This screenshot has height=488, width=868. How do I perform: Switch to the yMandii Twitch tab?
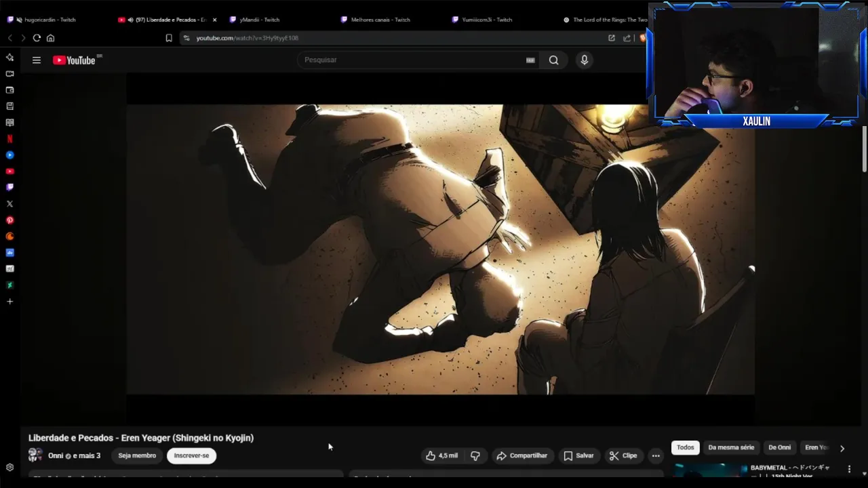click(260, 20)
